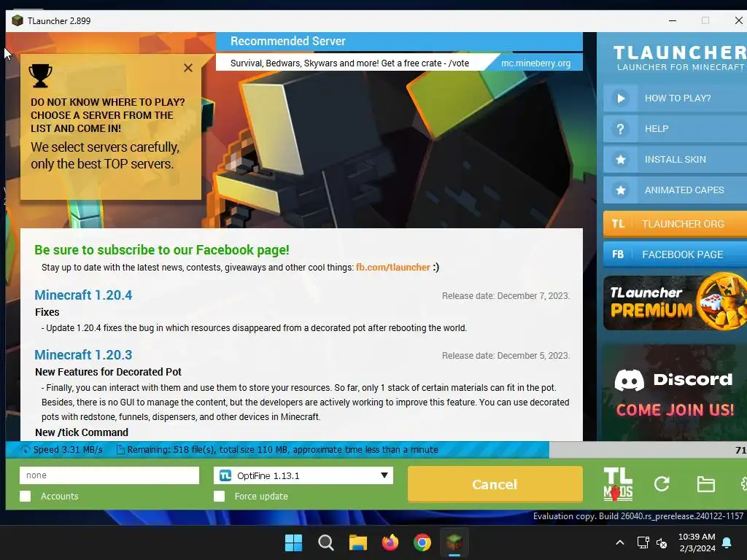747x560 pixels.
Task: Click the network icon in system tray
Action: [x=643, y=542]
